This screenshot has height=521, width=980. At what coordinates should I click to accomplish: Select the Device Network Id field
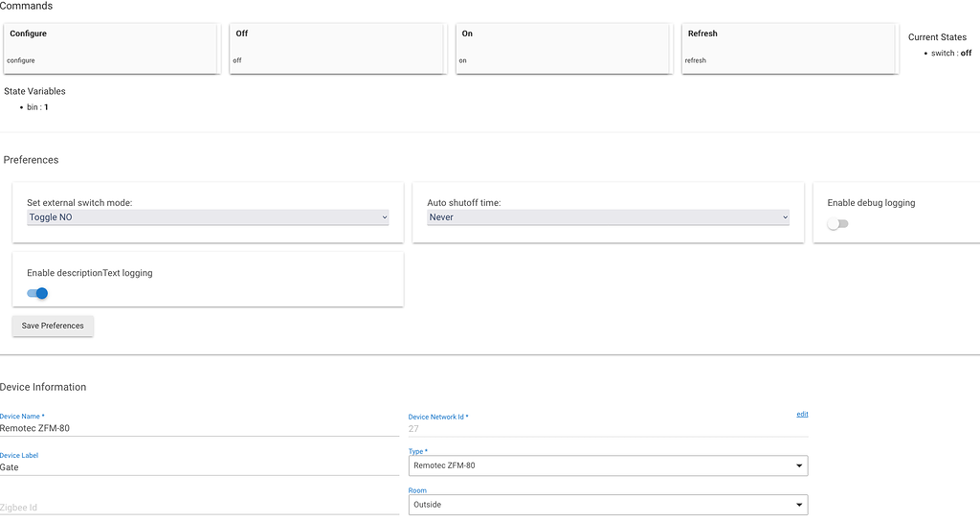click(x=608, y=429)
